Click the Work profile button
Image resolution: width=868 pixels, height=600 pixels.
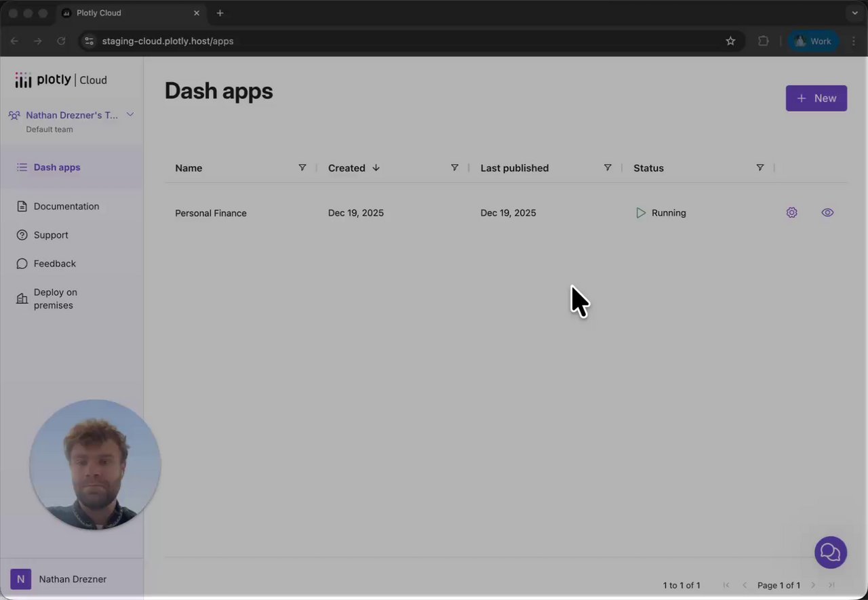click(x=813, y=41)
